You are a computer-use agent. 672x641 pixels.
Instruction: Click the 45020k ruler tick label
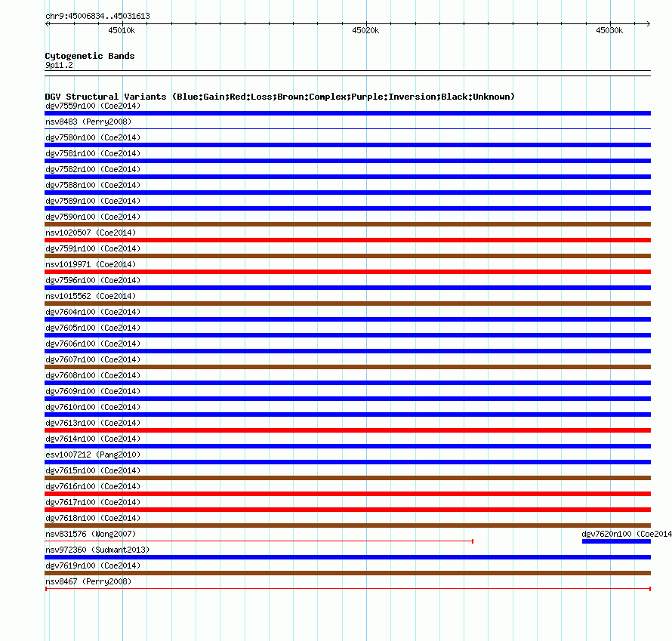pos(365,30)
